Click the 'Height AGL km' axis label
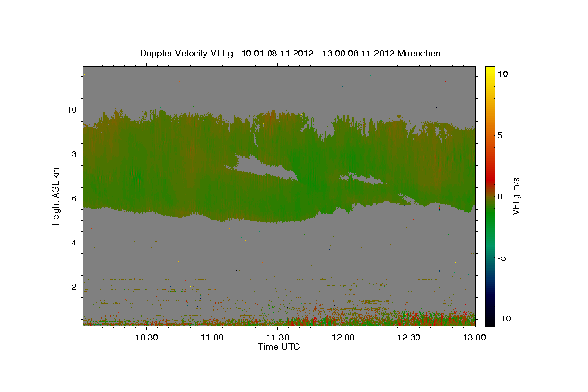 [x=56, y=196]
